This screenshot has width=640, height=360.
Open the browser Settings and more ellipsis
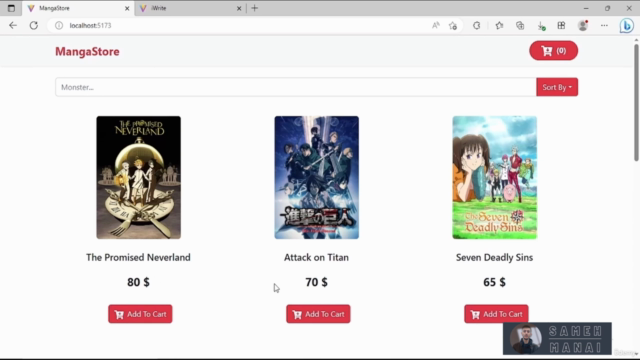tap(604, 26)
